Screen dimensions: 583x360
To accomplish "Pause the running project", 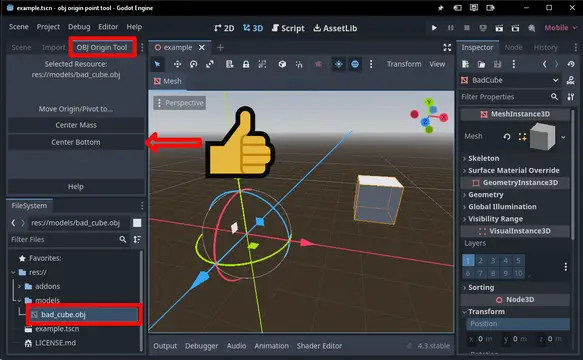I will 451,28.
